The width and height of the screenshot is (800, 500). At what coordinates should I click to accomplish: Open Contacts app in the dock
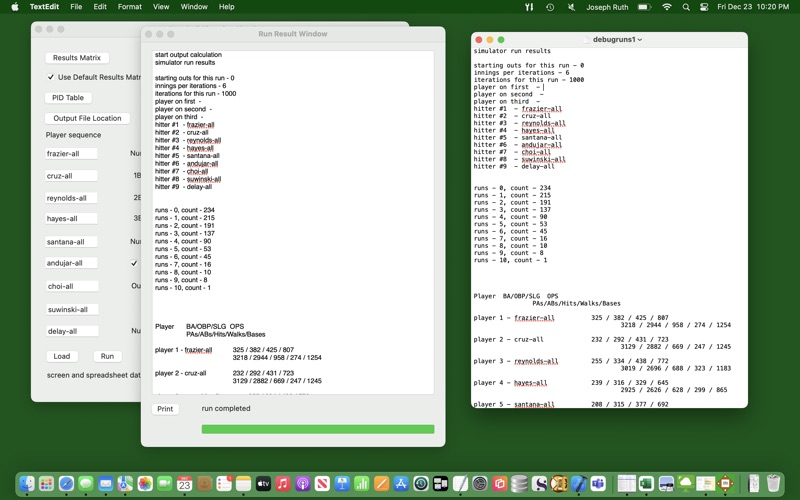click(204, 483)
